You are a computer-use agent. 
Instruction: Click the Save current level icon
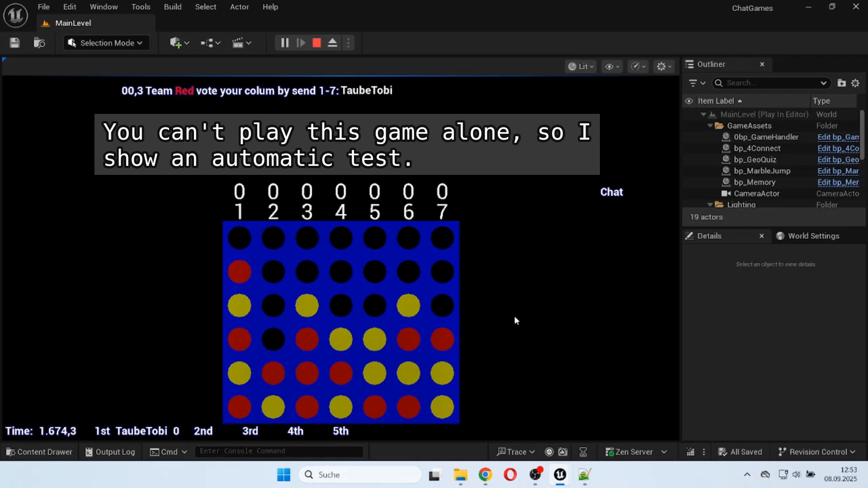pos(14,43)
